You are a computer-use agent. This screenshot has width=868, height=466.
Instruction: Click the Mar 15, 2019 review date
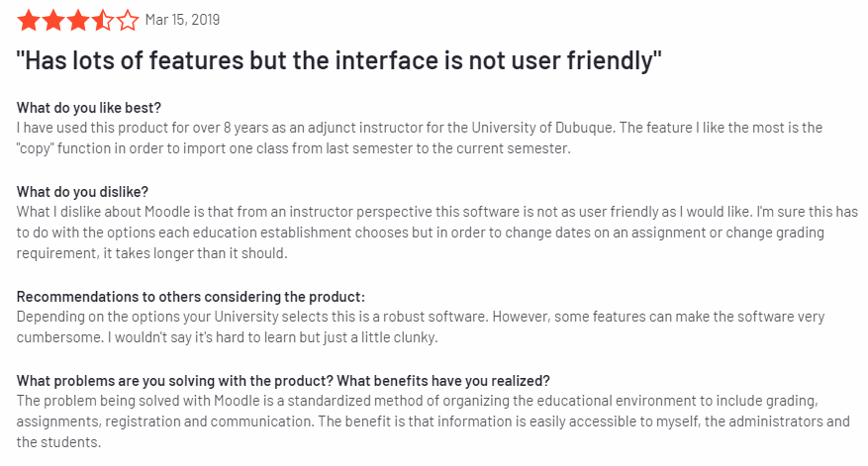(182, 20)
